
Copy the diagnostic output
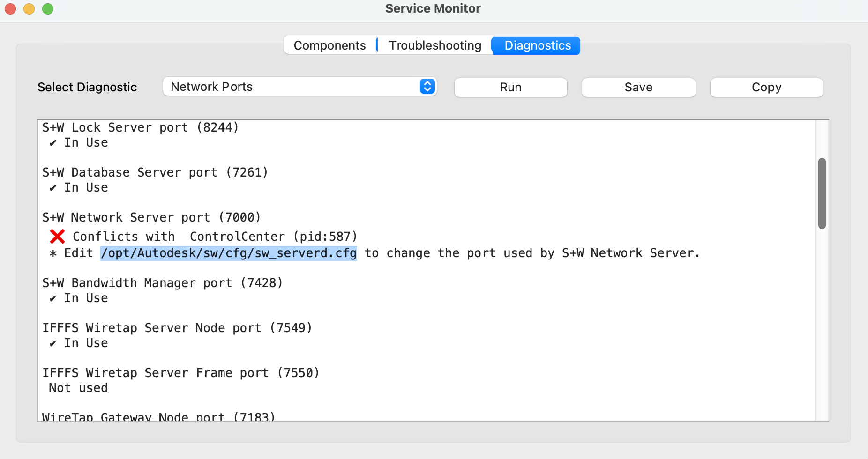pos(766,87)
